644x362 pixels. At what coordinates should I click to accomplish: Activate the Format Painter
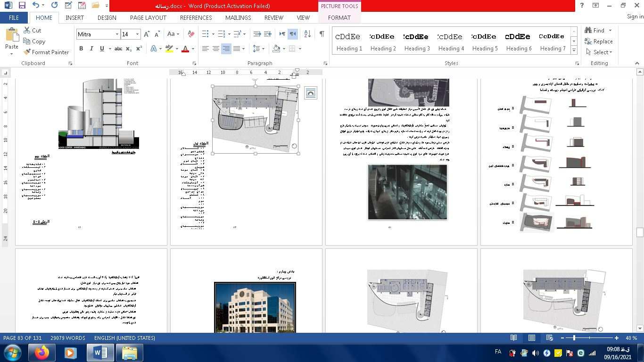(x=46, y=52)
